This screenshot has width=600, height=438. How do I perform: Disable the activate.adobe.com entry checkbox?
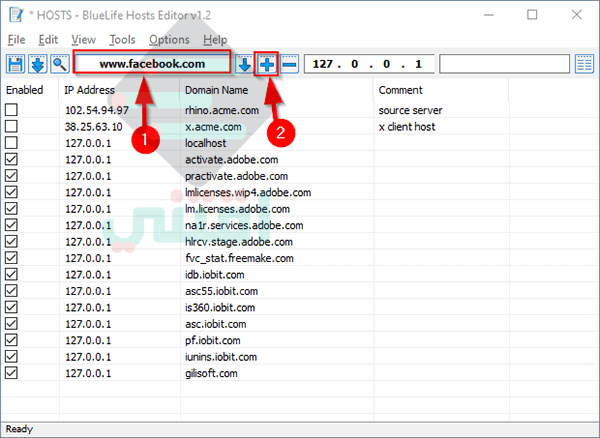pos(11,159)
